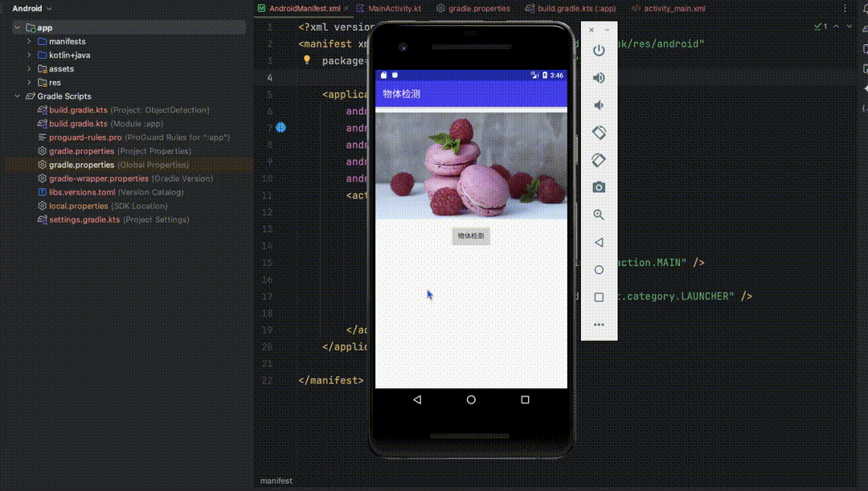Collapse the Gradle Scripts node
The width and height of the screenshot is (868, 491).
(17, 96)
